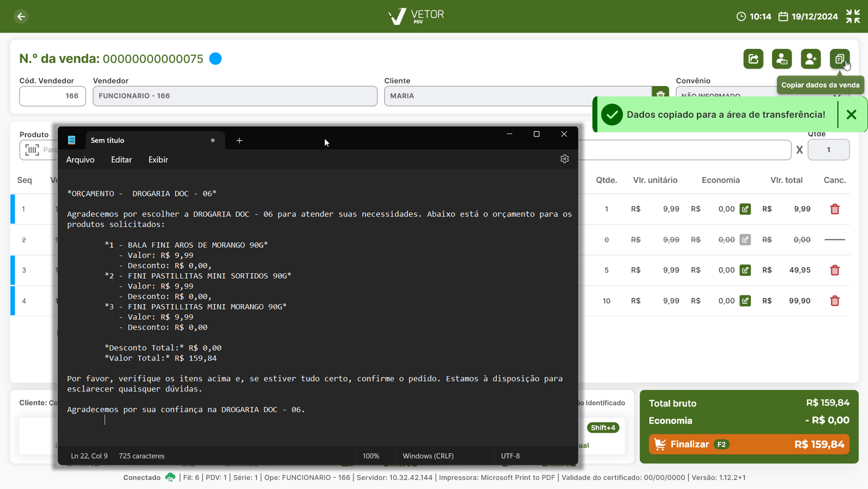Exit fullscreen with the collapse arrows icon

click(853, 17)
